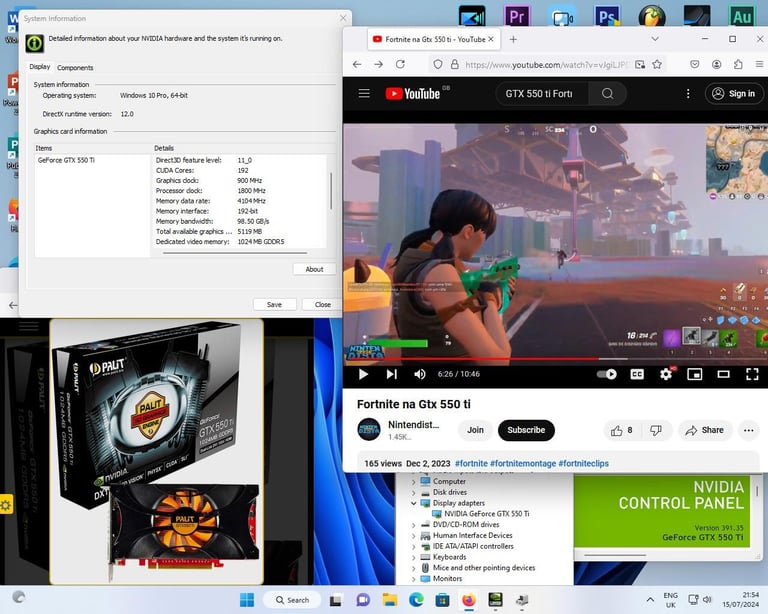Viewport: 768px width, 614px height.
Task: Expand Human Interface Devices node
Action: [413, 535]
